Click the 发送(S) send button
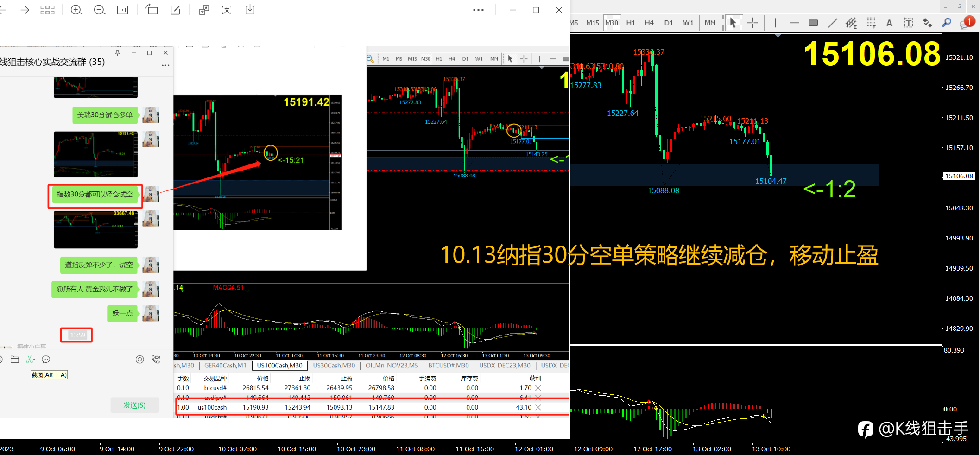 coord(134,405)
